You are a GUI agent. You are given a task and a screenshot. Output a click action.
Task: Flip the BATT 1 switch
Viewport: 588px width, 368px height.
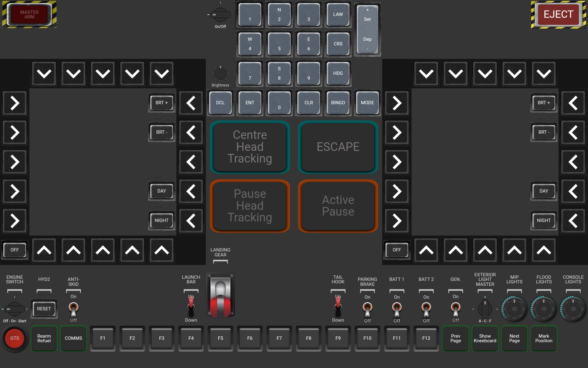pos(397,309)
